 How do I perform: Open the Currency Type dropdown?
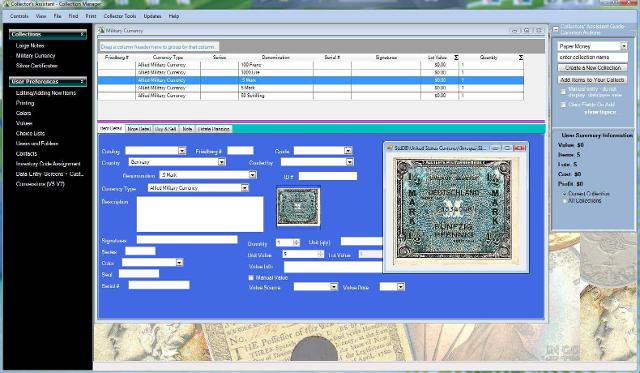click(244, 188)
